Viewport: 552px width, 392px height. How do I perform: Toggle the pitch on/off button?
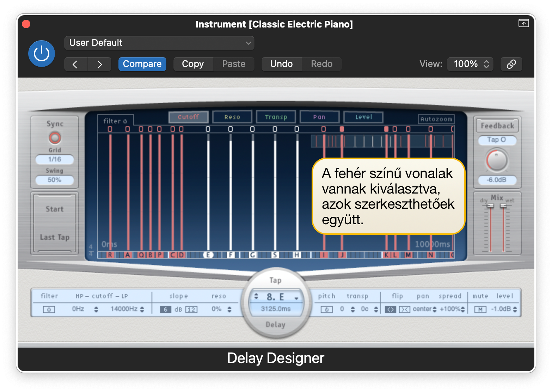pyautogui.click(x=327, y=310)
